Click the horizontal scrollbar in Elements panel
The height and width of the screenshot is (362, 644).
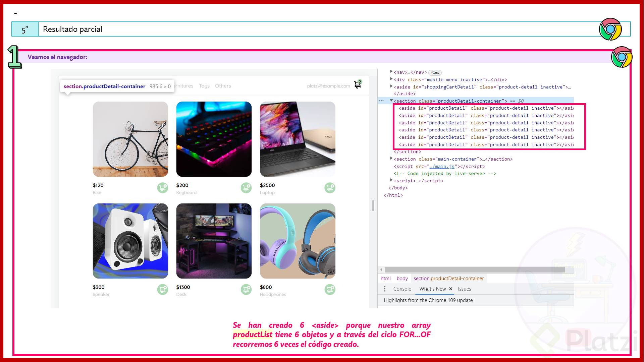(x=475, y=270)
